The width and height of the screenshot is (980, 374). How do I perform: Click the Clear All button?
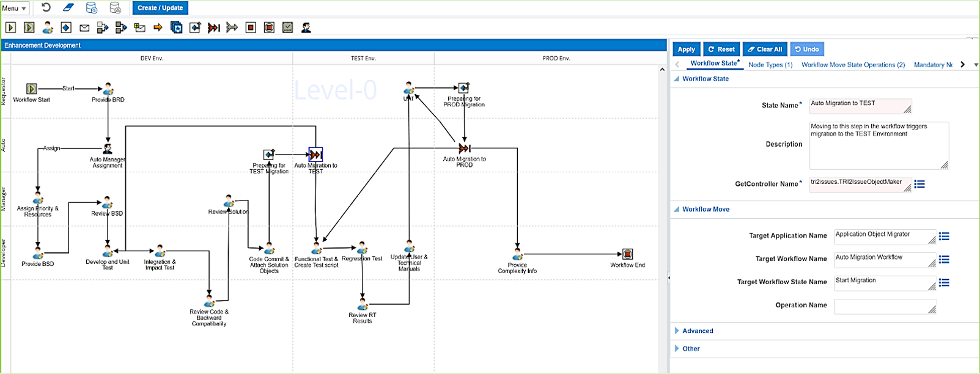click(765, 50)
